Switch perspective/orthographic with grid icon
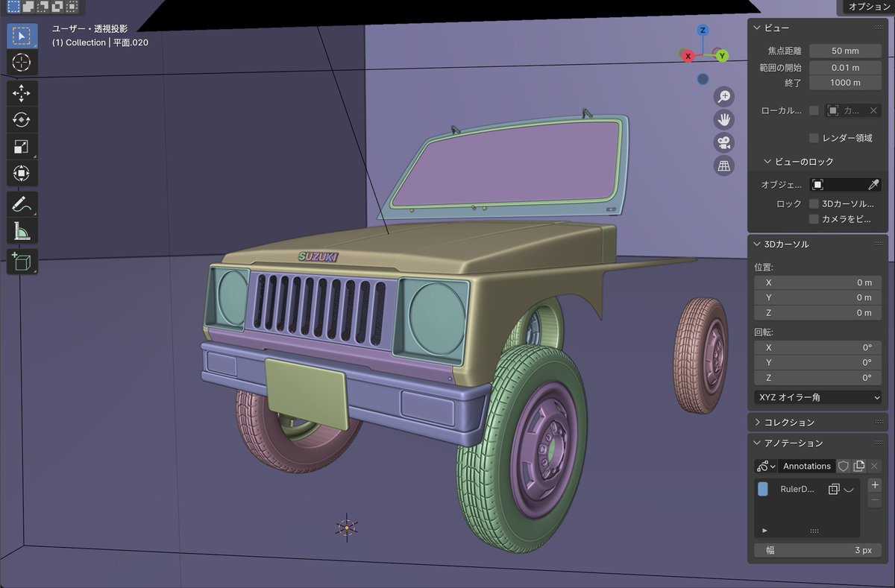Image resolution: width=895 pixels, height=588 pixels. point(723,165)
